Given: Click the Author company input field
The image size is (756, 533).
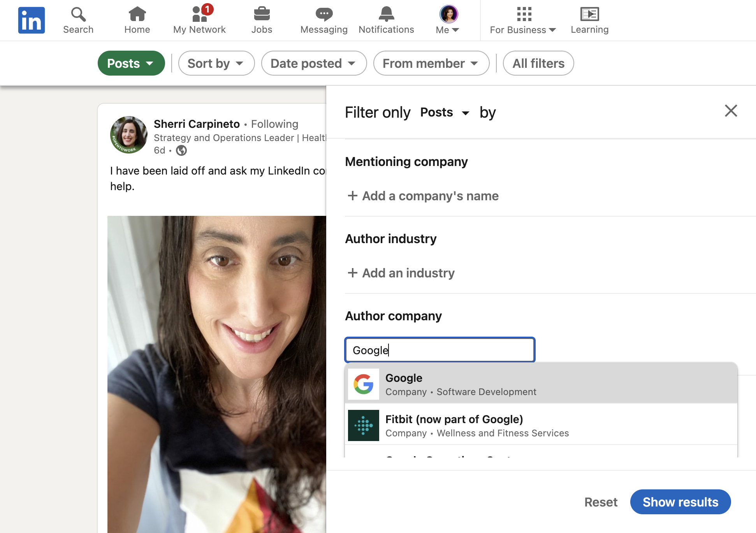Looking at the screenshot, I should [x=440, y=350].
